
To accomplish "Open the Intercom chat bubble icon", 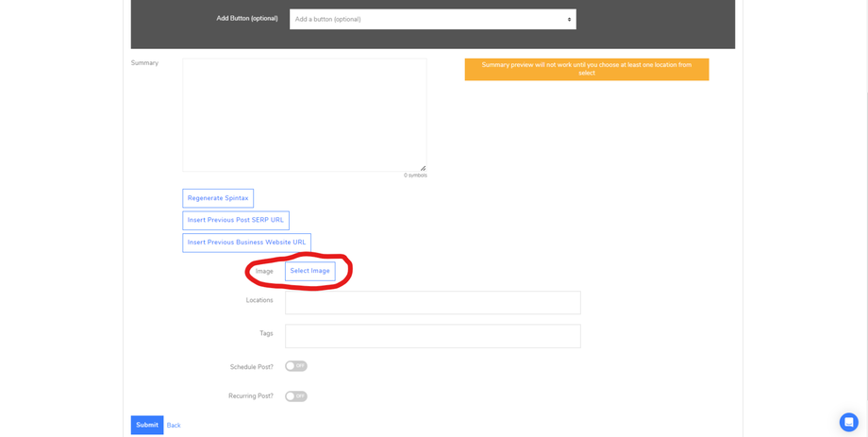I will [x=848, y=422].
